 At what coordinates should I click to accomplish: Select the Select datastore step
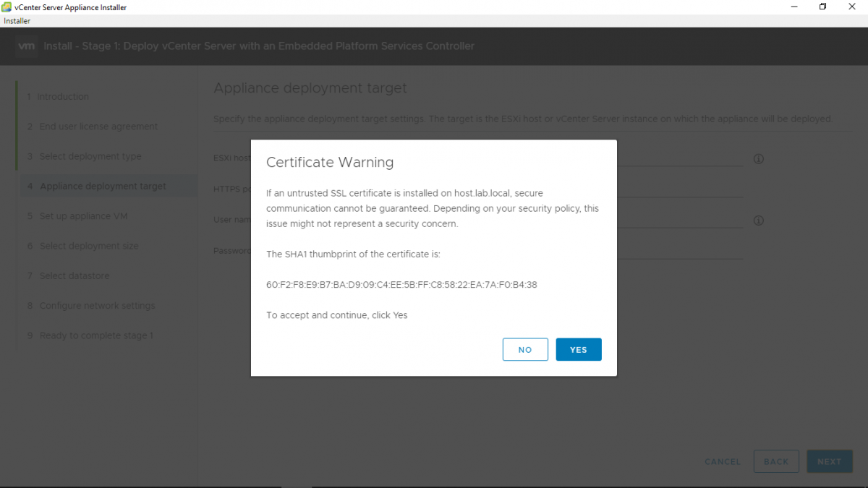[69, 275]
